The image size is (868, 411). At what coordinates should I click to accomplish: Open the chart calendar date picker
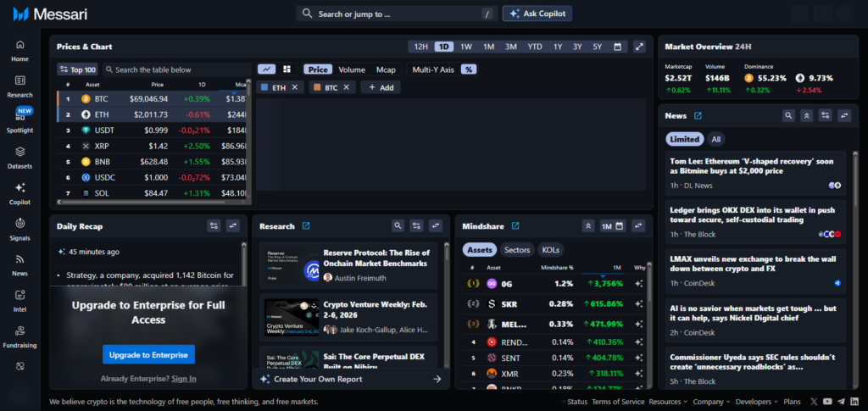point(617,47)
